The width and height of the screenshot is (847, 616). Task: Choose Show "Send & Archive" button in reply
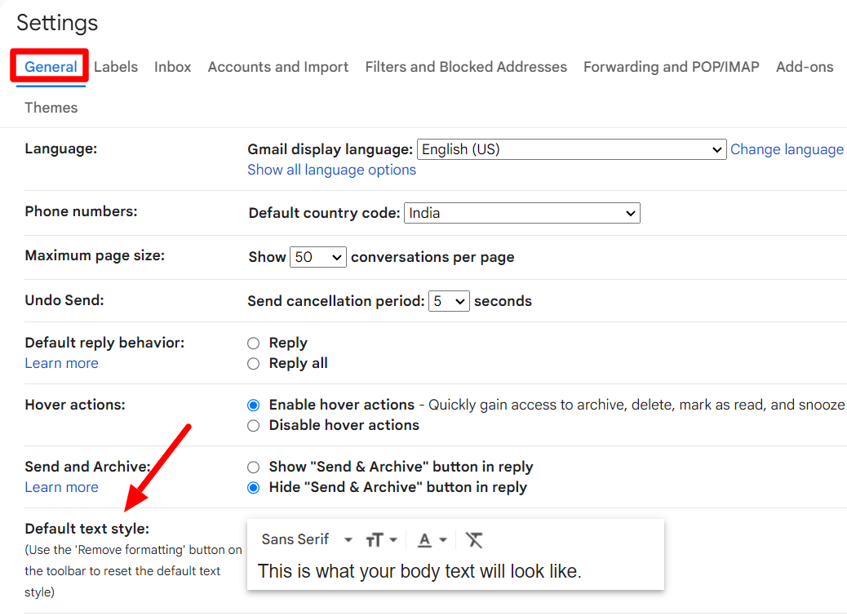click(253, 467)
